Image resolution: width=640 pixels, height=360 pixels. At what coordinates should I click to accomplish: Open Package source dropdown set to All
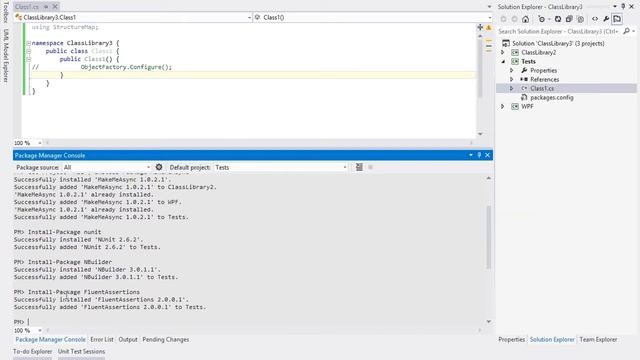click(x=107, y=167)
